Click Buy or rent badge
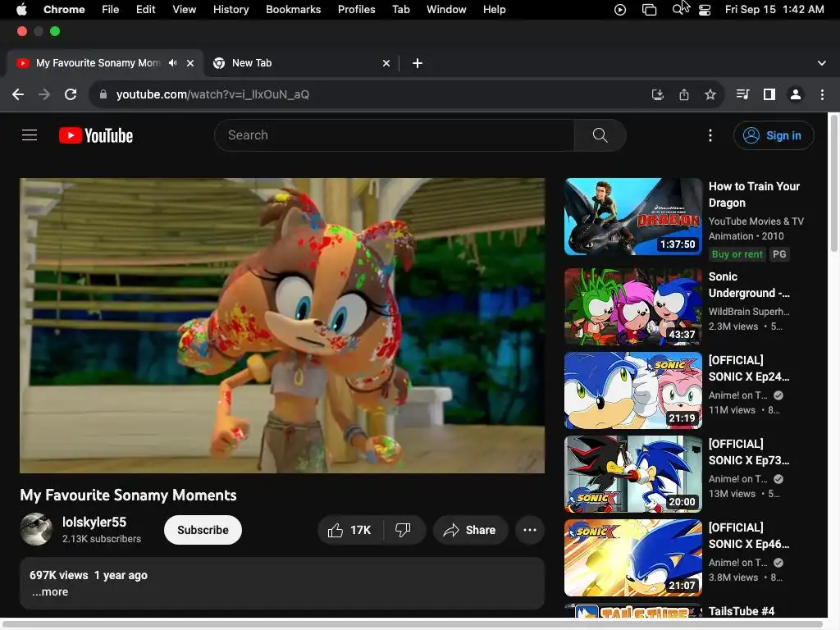 point(737,254)
